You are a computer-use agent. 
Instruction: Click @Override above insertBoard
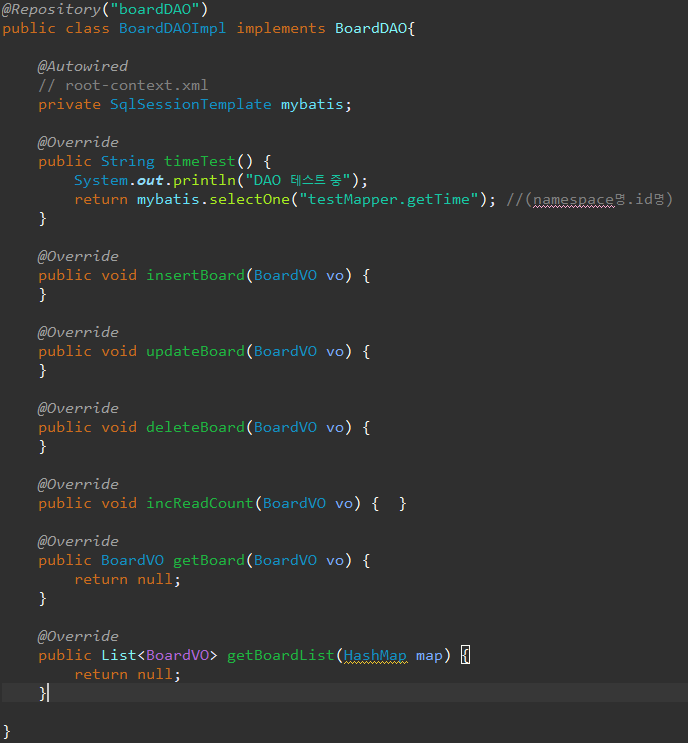click(x=78, y=256)
